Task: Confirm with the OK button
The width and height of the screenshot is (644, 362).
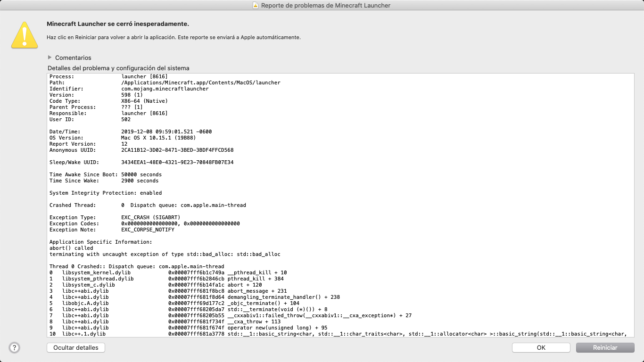Action: 541,347
